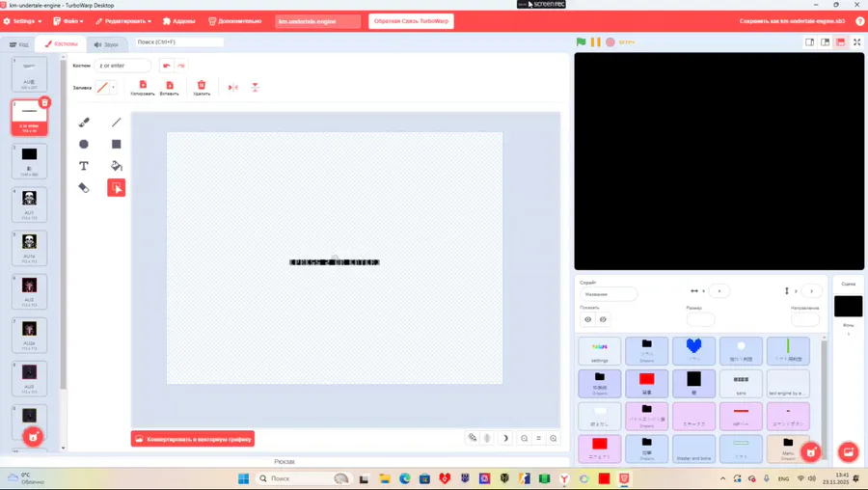Select the black rectangle costume thumbnail

(29, 161)
